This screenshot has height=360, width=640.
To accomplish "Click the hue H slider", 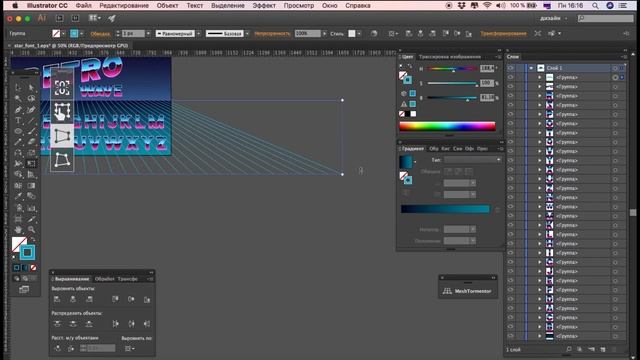I will (452, 69).
